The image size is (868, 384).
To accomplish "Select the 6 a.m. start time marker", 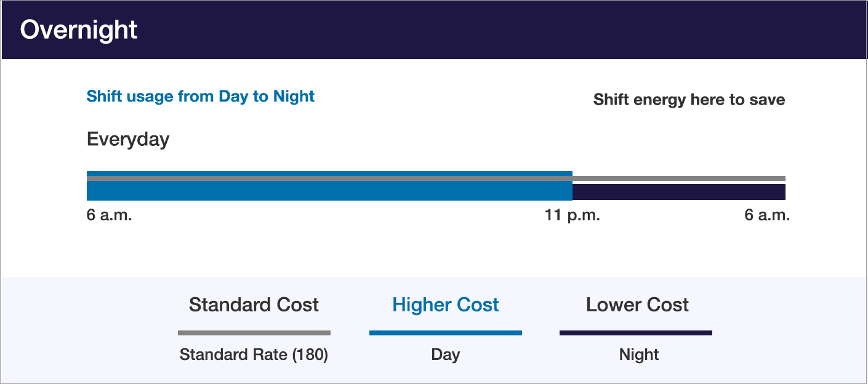I will [x=110, y=215].
